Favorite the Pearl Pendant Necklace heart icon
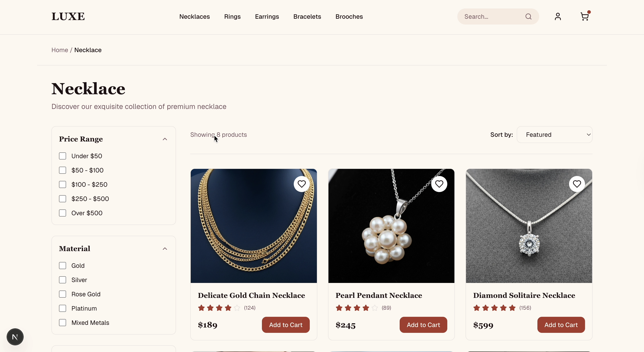 439,184
